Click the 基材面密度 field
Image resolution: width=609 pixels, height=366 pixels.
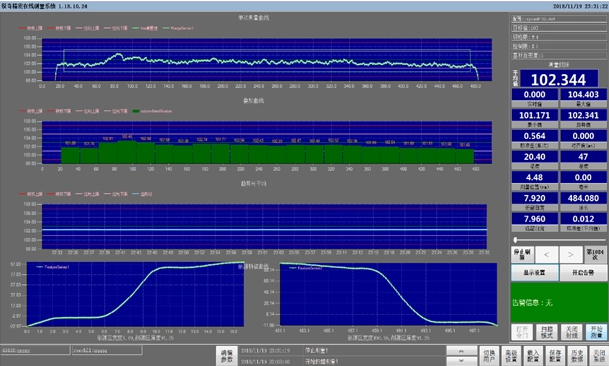pos(559,56)
